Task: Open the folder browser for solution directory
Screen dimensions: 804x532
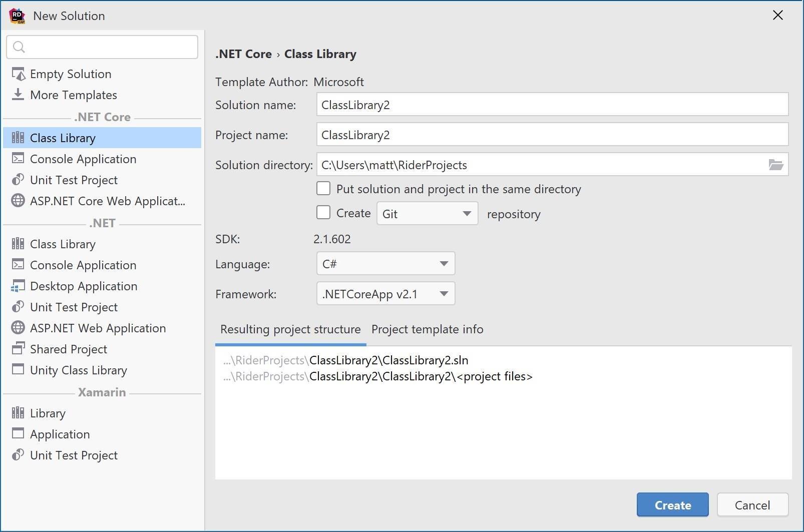Action: pos(775,164)
